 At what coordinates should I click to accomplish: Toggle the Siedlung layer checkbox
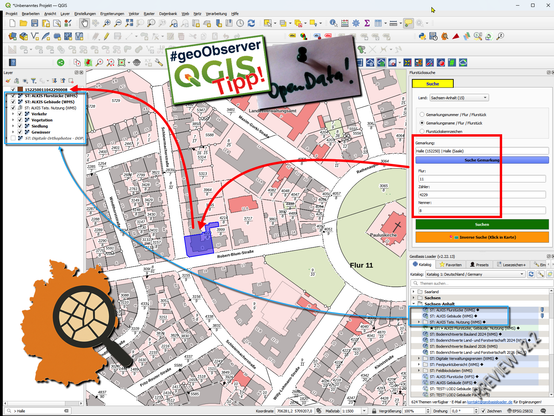[x=20, y=126]
